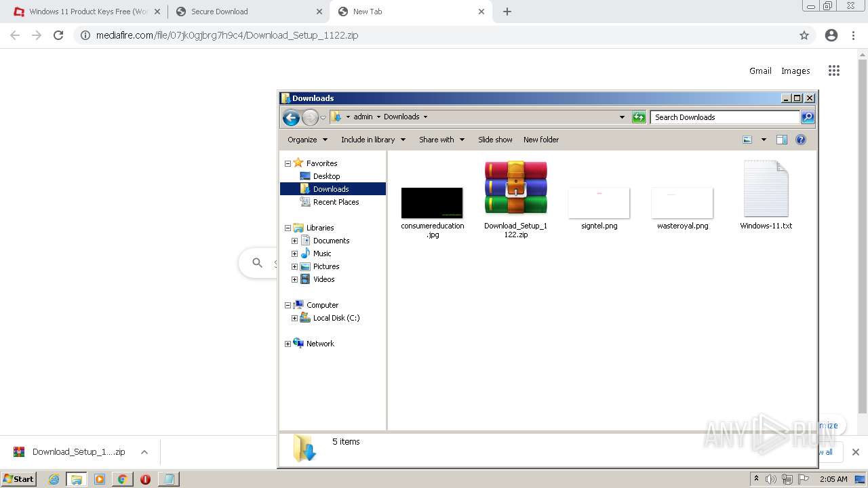Close the Chrome downloads shelf
The image size is (868, 488).
(856, 452)
